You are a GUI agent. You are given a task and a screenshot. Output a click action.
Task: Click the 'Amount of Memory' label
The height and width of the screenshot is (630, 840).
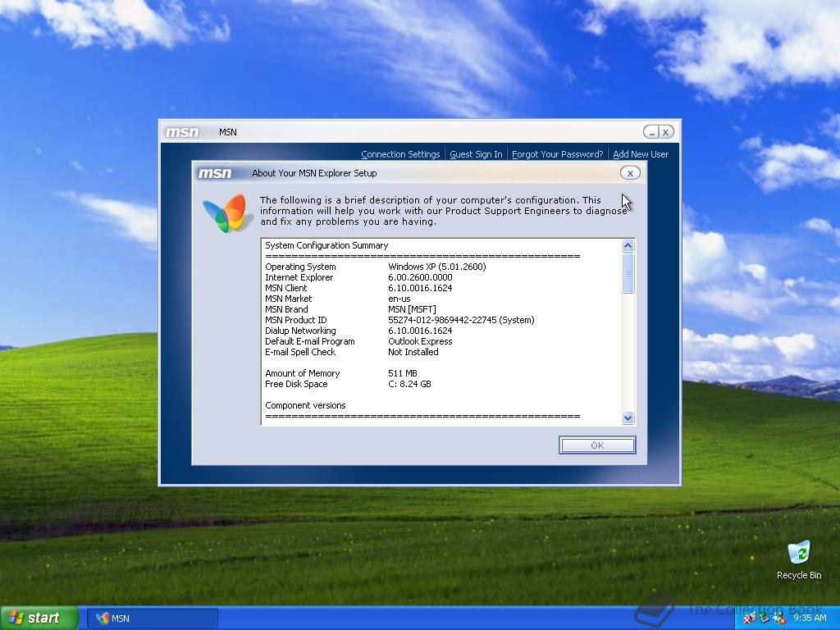point(302,373)
